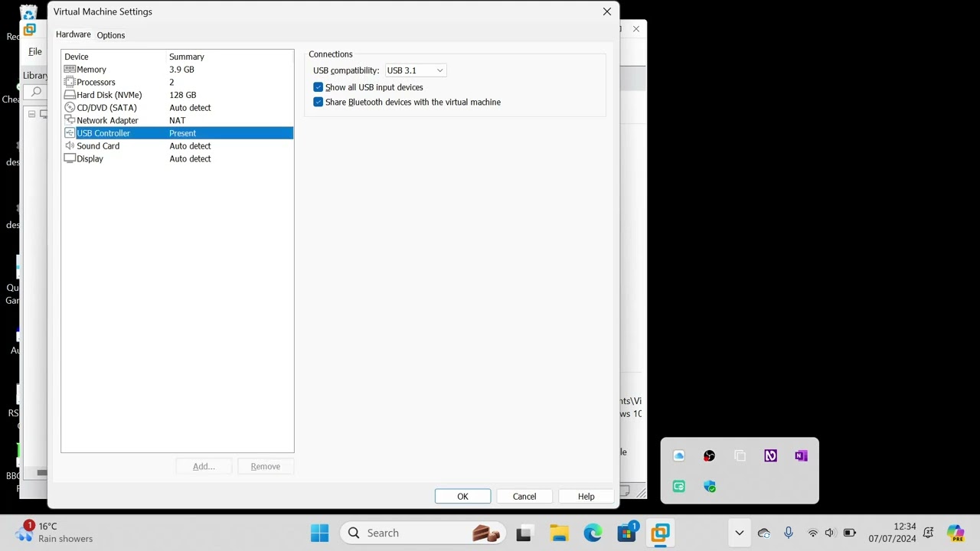Click the Add... button
Viewport: 980px width, 551px height.
(204, 466)
